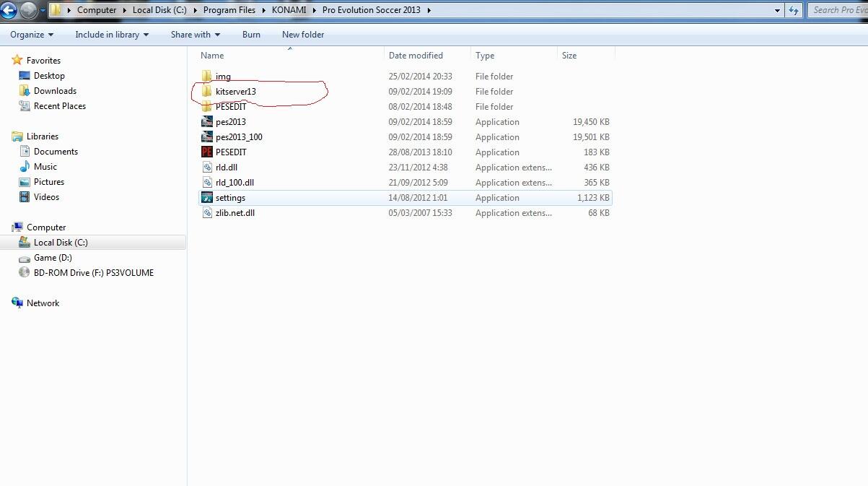Open BD-ROM Drive (F:) PS3VOLUME
868x486 pixels.
click(94, 273)
